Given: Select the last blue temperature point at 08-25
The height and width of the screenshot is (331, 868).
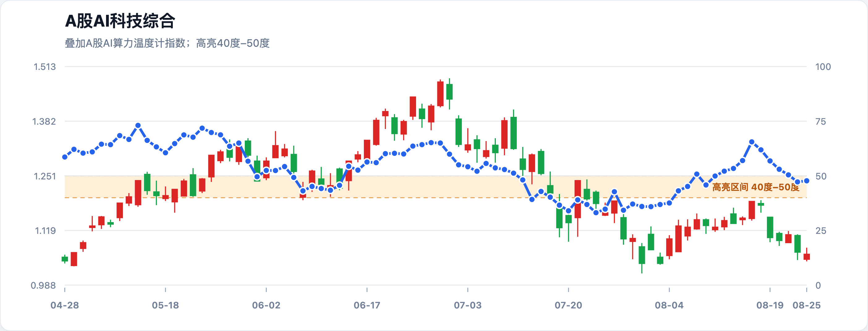Looking at the screenshot, I should 807,181.
